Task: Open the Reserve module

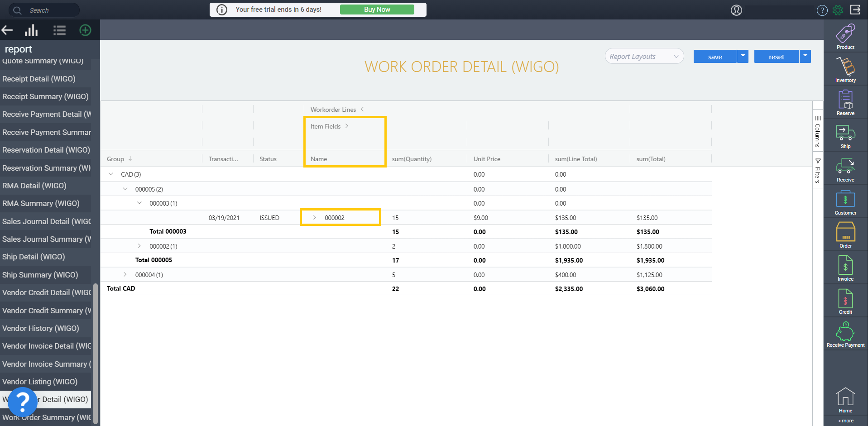Action: [845, 102]
